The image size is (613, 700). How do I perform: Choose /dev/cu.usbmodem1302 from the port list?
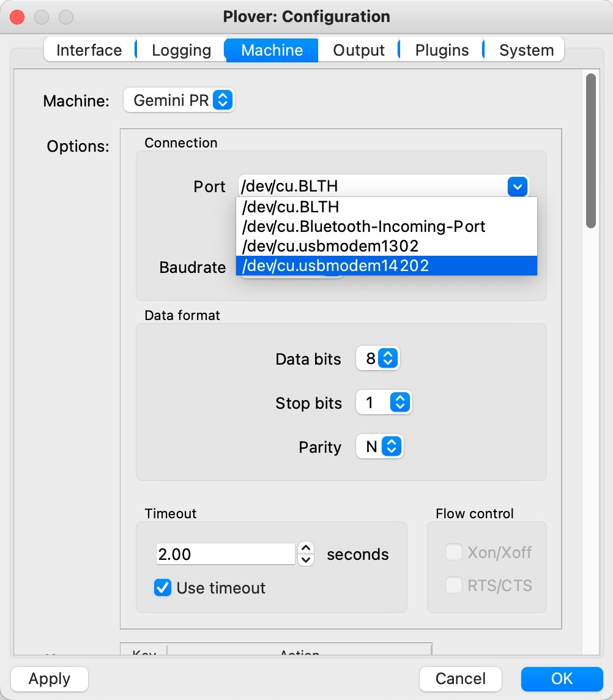pyautogui.click(x=386, y=246)
